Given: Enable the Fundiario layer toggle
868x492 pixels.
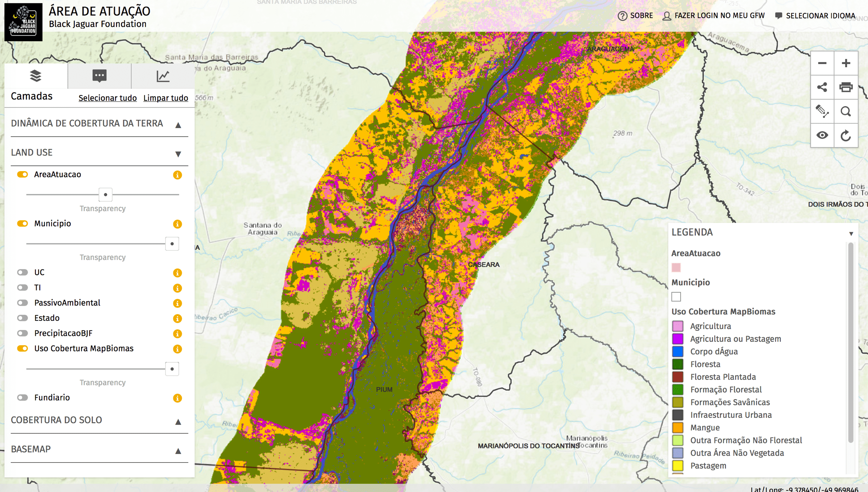Looking at the screenshot, I should pyautogui.click(x=22, y=398).
